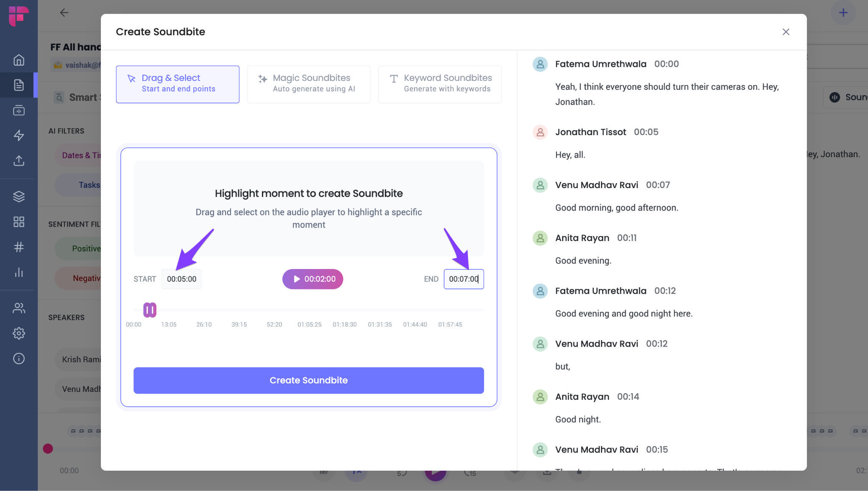Select the Drag & Select tab
The width and height of the screenshot is (868, 491).
click(x=178, y=84)
